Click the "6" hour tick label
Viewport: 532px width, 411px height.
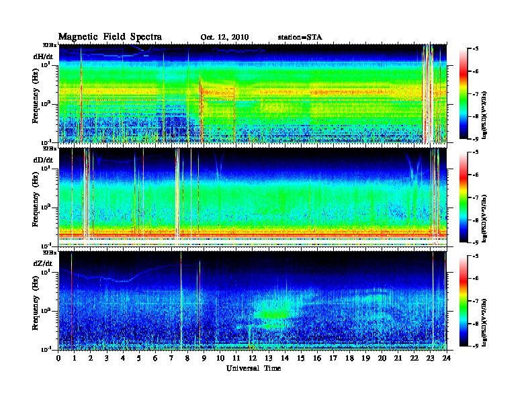point(155,358)
